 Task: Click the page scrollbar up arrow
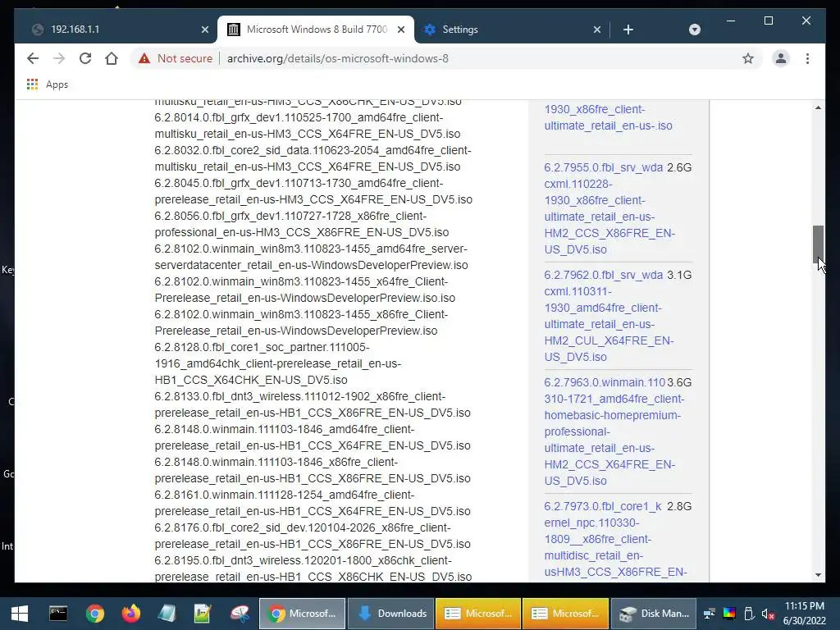pos(818,107)
